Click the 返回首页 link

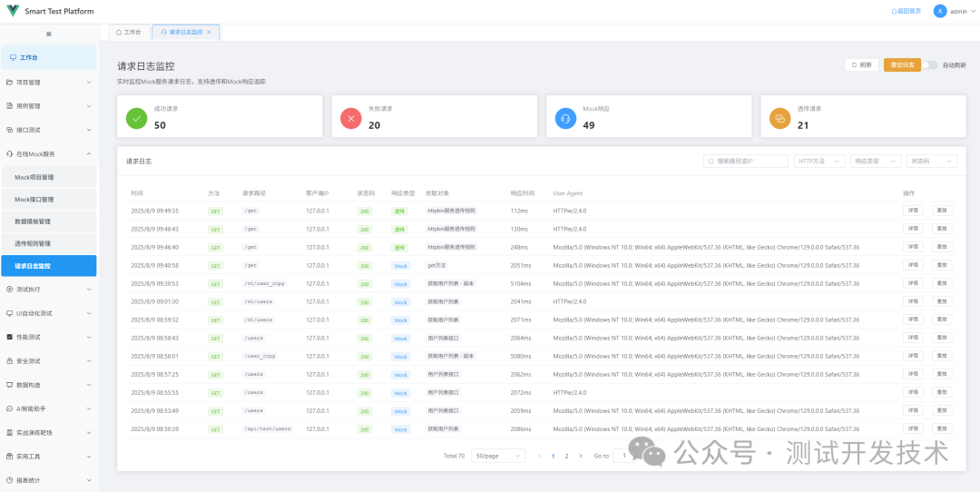[906, 11]
